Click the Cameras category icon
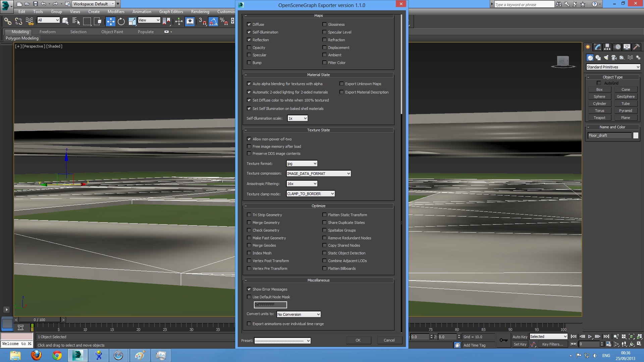 (x=614, y=58)
